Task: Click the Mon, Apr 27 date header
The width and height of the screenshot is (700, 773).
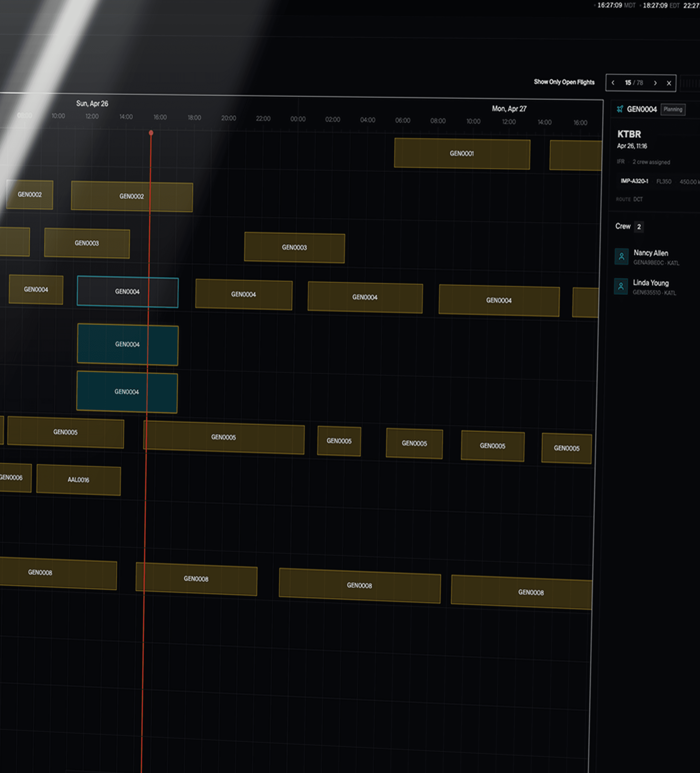Action: [509, 109]
